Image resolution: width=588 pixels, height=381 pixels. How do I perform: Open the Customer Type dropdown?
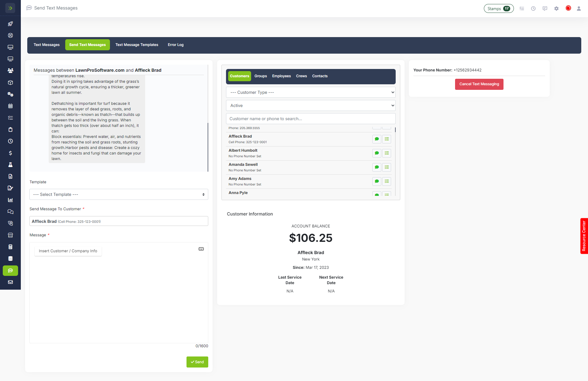tap(311, 92)
